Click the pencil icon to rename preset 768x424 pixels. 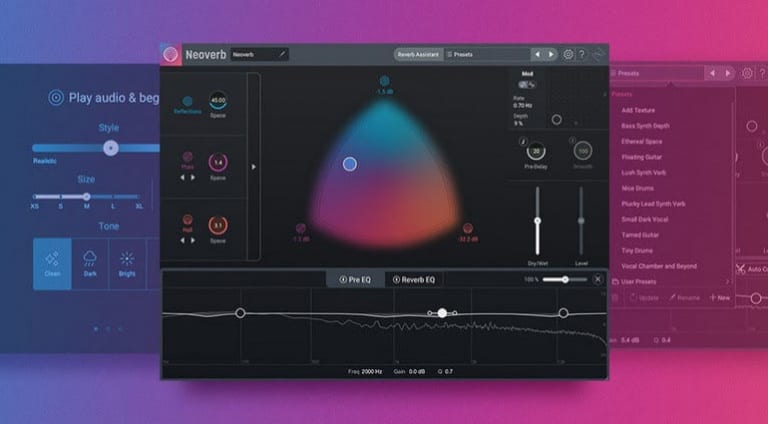281,54
